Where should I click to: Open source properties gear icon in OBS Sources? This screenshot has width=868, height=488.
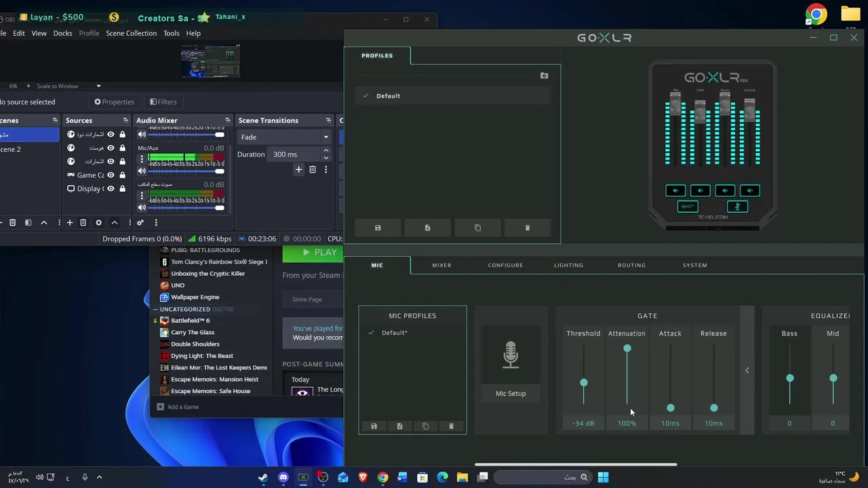[x=98, y=222]
